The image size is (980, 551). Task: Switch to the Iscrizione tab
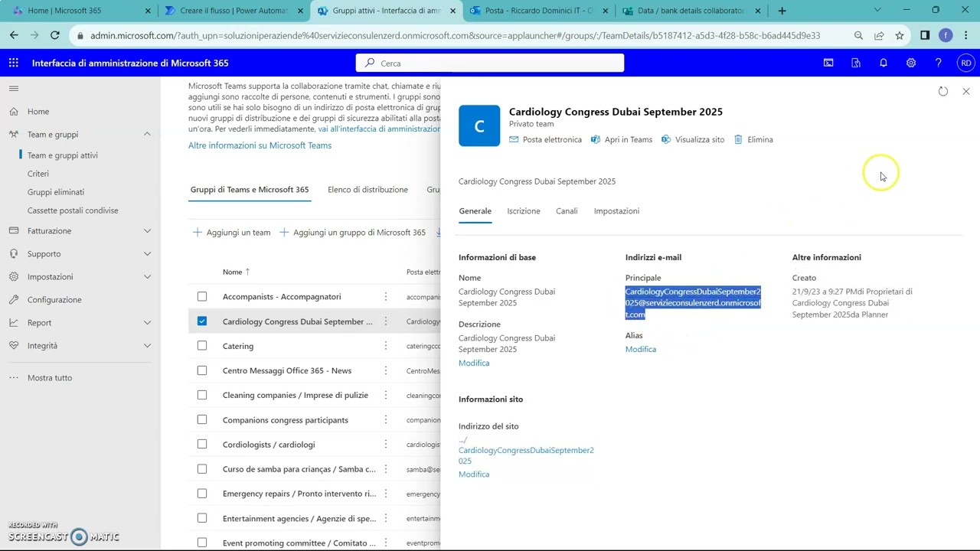pyautogui.click(x=524, y=211)
